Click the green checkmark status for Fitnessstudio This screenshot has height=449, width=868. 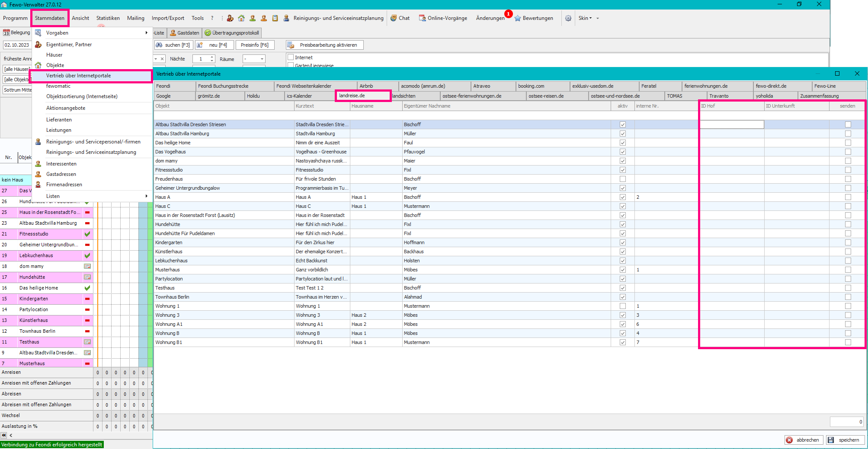point(87,234)
